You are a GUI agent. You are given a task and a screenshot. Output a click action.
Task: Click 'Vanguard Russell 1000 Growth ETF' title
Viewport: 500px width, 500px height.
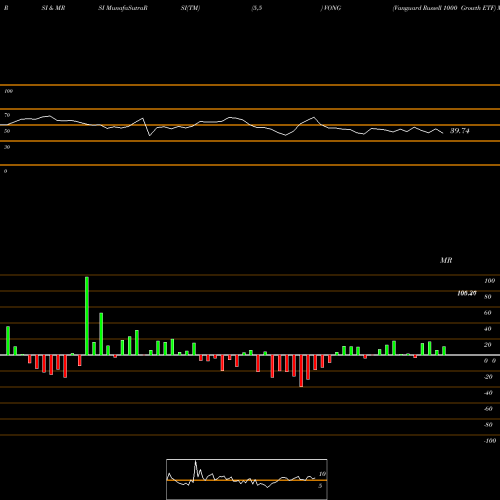point(445,8)
